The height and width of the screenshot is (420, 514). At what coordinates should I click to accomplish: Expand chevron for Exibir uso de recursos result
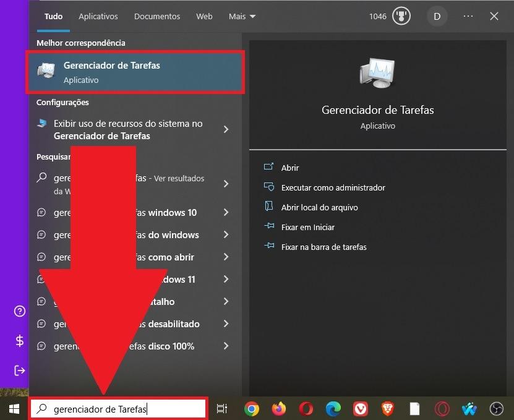226,129
